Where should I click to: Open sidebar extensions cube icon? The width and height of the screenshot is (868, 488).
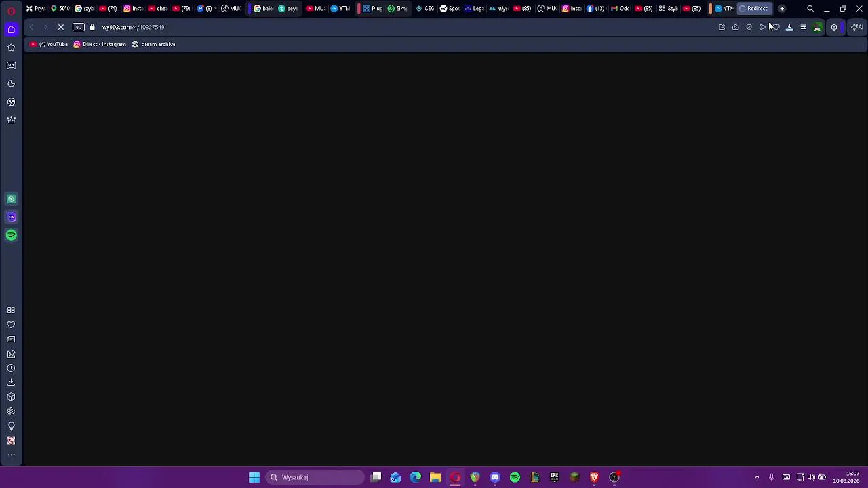[11, 397]
